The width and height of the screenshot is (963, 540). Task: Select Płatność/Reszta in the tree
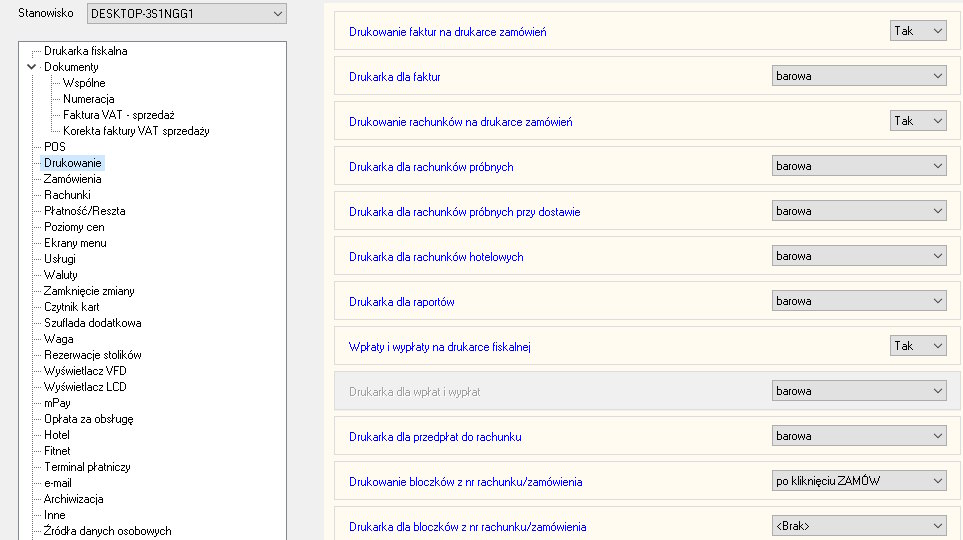tap(84, 211)
